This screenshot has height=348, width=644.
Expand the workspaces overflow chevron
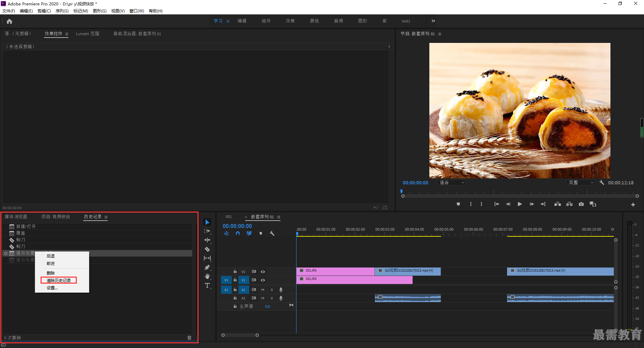[433, 21]
